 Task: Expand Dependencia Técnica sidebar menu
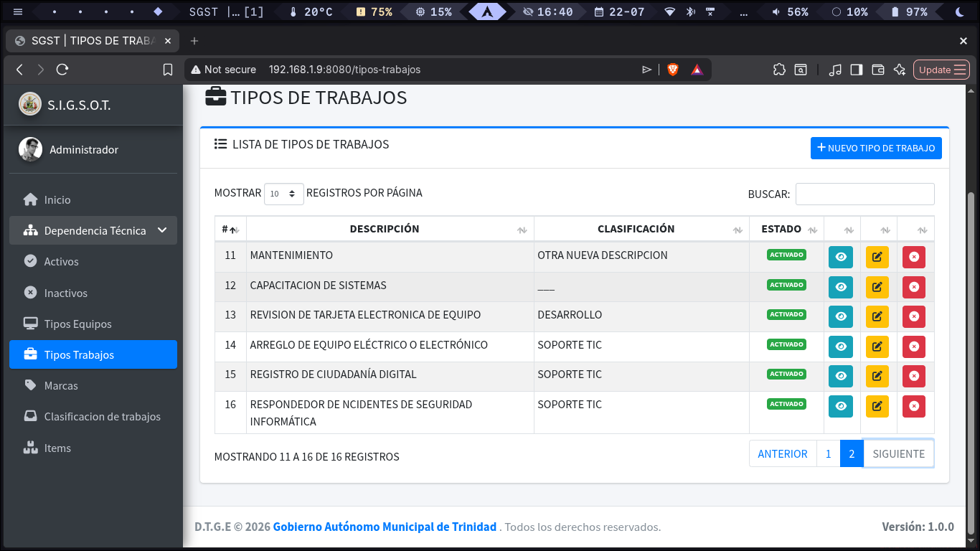pyautogui.click(x=93, y=230)
